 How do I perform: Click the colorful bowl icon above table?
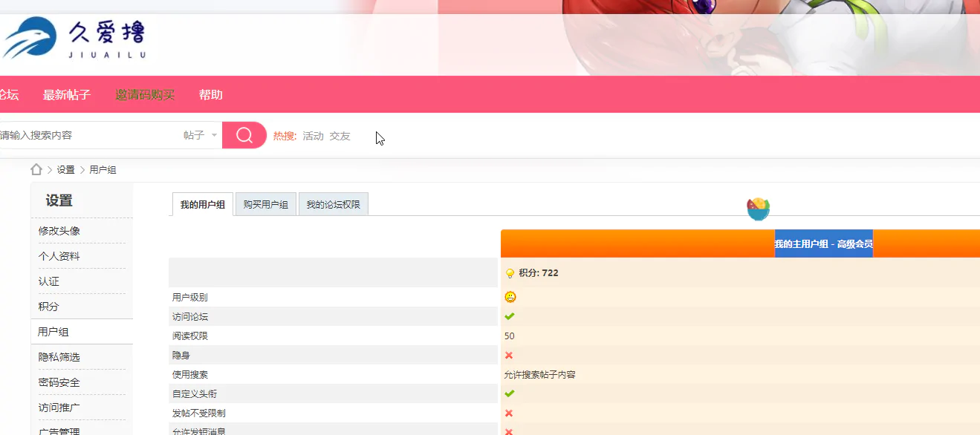point(758,209)
